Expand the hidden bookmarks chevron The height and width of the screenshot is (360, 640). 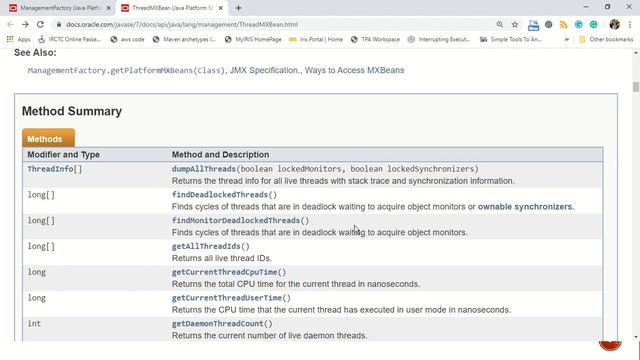(x=567, y=39)
